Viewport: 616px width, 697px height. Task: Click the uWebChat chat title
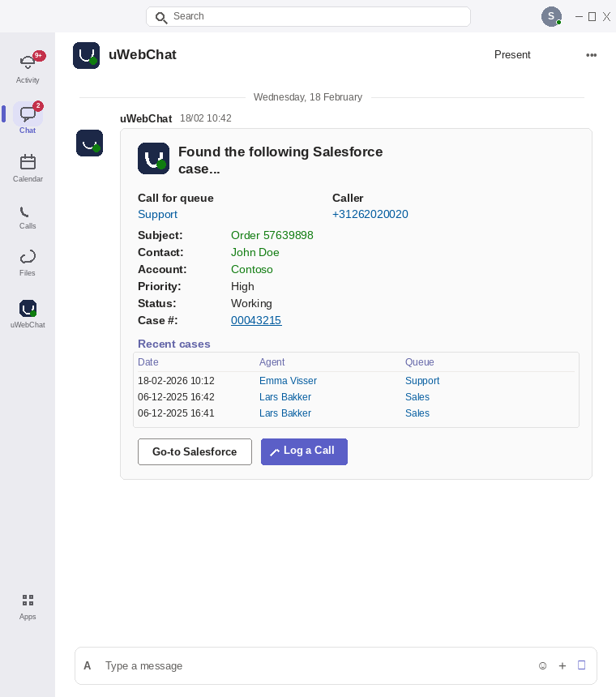coord(142,54)
